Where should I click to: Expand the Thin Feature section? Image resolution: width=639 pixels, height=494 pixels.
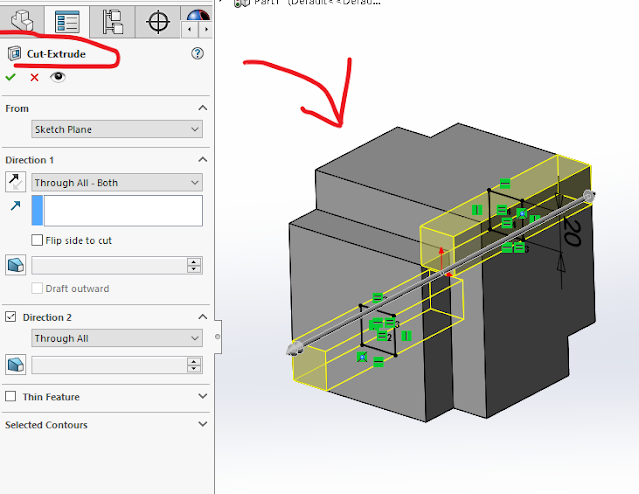pyautogui.click(x=203, y=396)
